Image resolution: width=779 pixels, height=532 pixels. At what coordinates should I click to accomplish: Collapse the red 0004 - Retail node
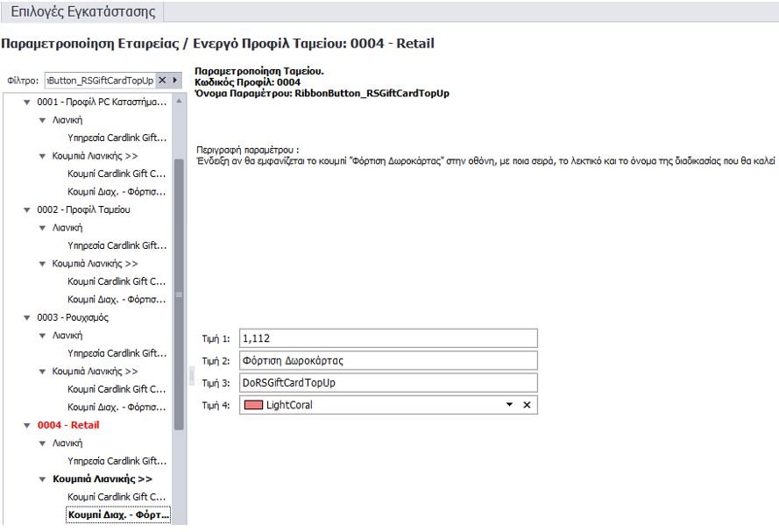click(x=28, y=425)
